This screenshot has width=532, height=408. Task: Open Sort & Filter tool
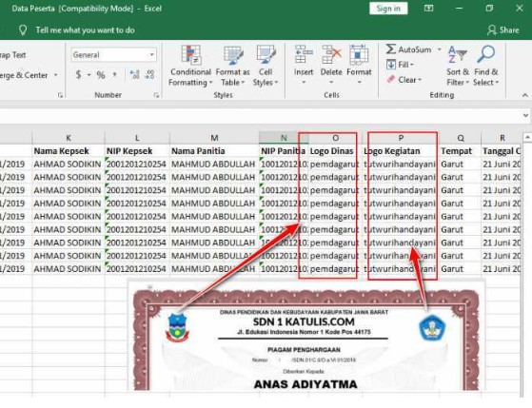coord(458,67)
